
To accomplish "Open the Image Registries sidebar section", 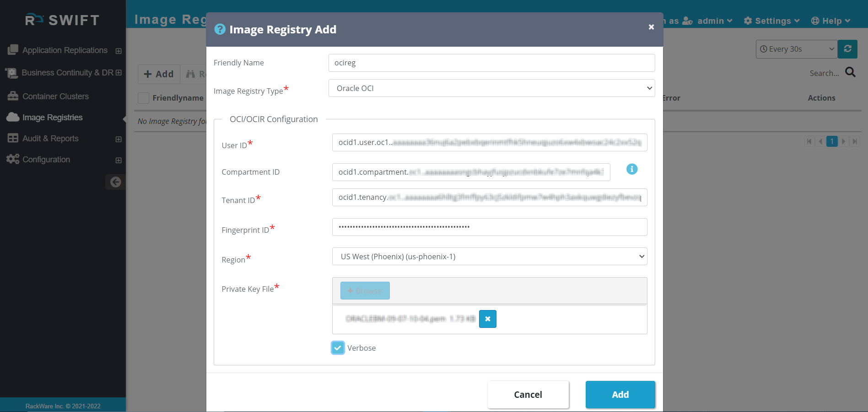I will click(52, 117).
